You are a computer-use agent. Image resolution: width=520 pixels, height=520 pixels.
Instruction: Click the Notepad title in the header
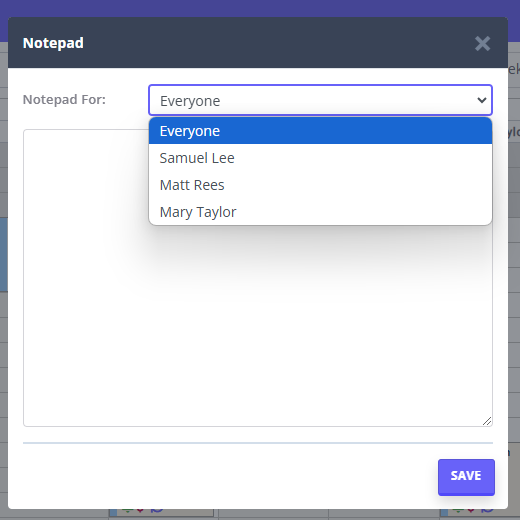(x=53, y=43)
